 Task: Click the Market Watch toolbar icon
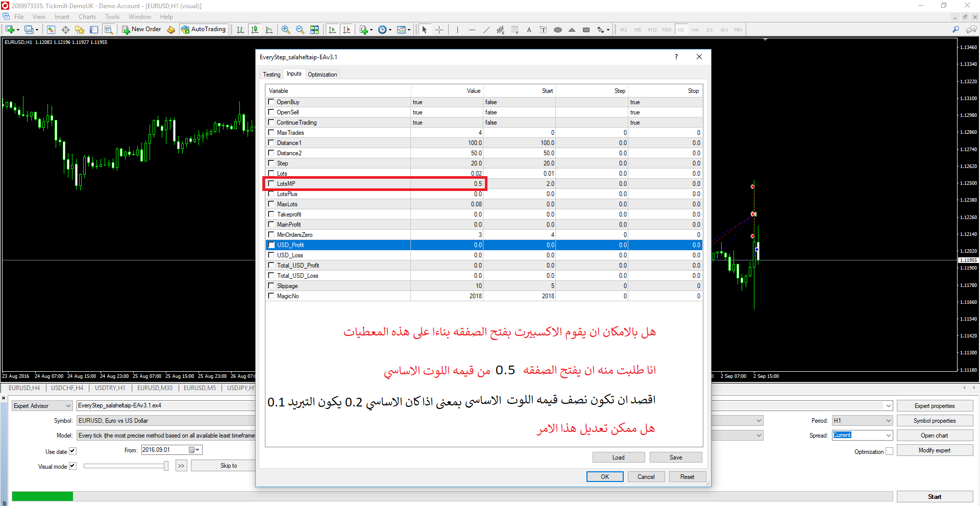(x=51, y=30)
